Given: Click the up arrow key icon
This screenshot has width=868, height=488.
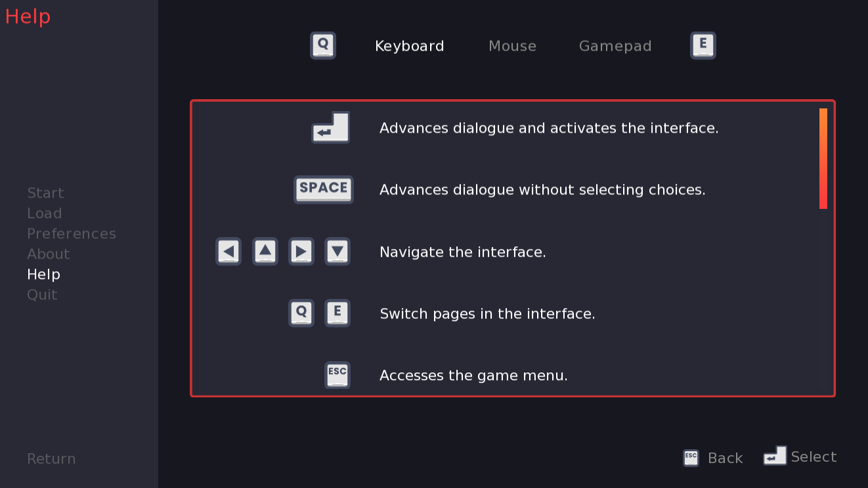Looking at the screenshot, I should [265, 251].
